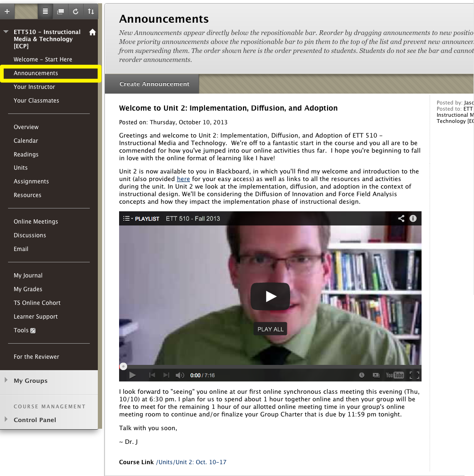Open Your Classmates page
The height and width of the screenshot is (476, 474).
36,101
